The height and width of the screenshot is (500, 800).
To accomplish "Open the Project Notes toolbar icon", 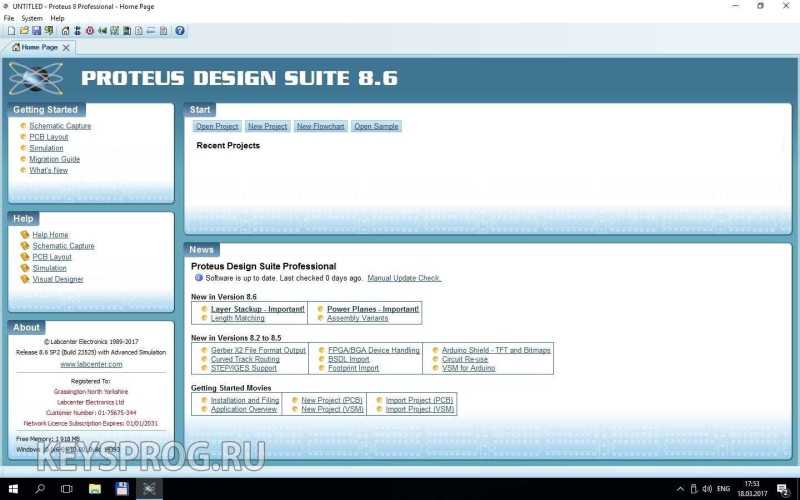I will 163,31.
